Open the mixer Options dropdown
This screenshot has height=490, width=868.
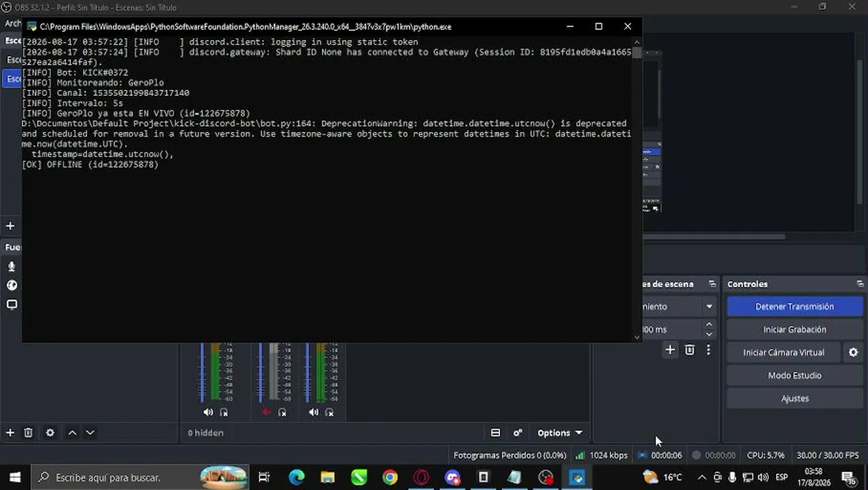[560, 433]
